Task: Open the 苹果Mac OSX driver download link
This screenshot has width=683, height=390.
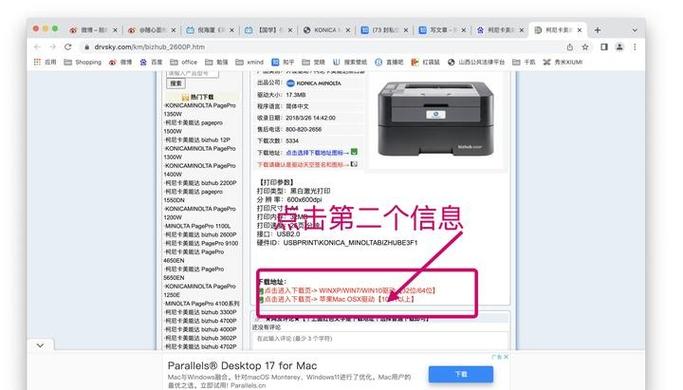Action: coord(339,299)
